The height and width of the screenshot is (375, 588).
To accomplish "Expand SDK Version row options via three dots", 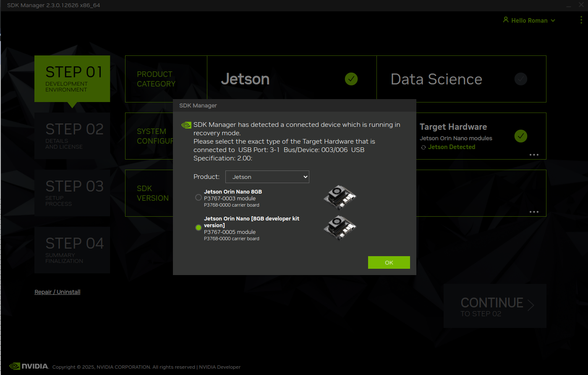I will [x=533, y=212].
